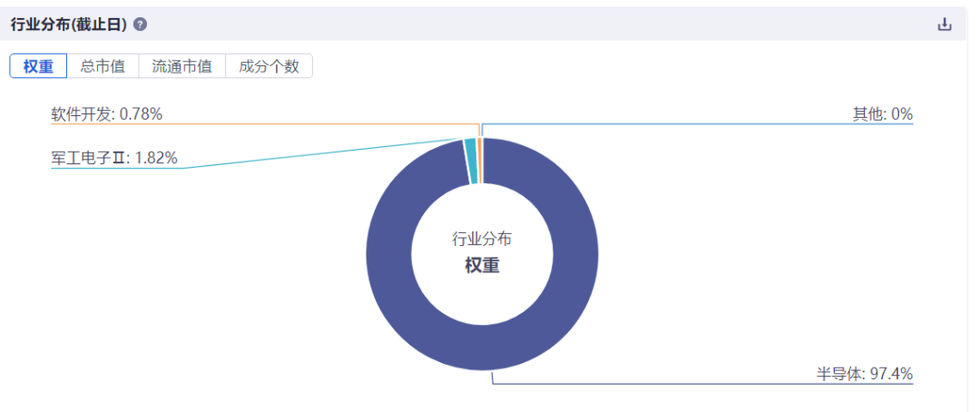Click the 软件开发: 0.78% label
Viewport: 980px width, 412px height.
[x=107, y=114]
